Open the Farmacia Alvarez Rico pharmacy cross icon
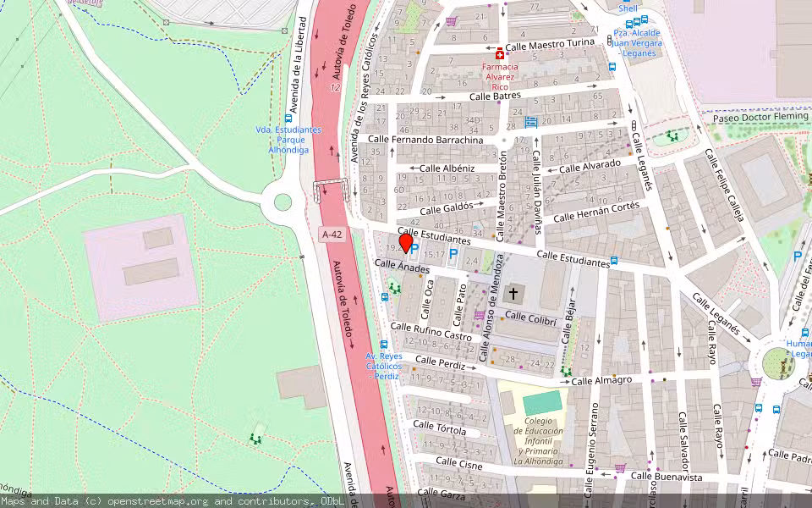 500,54
